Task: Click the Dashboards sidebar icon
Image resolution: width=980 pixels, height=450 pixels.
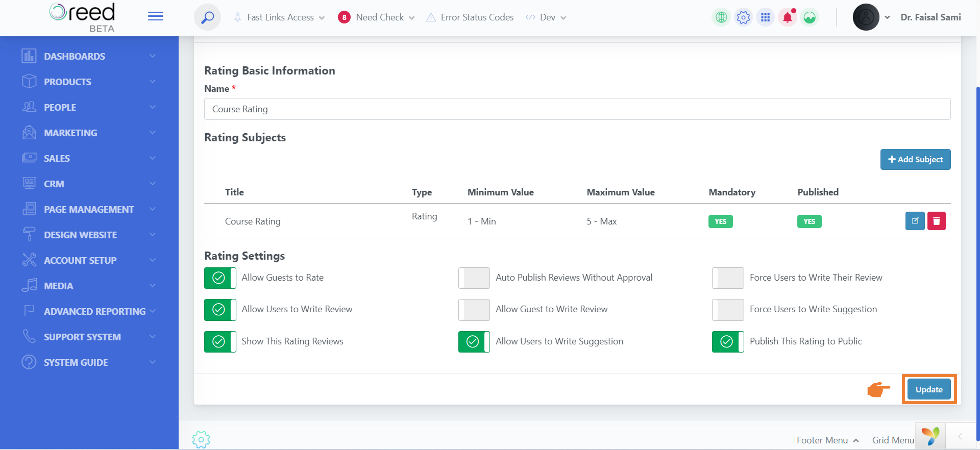Action: point(29,56)
